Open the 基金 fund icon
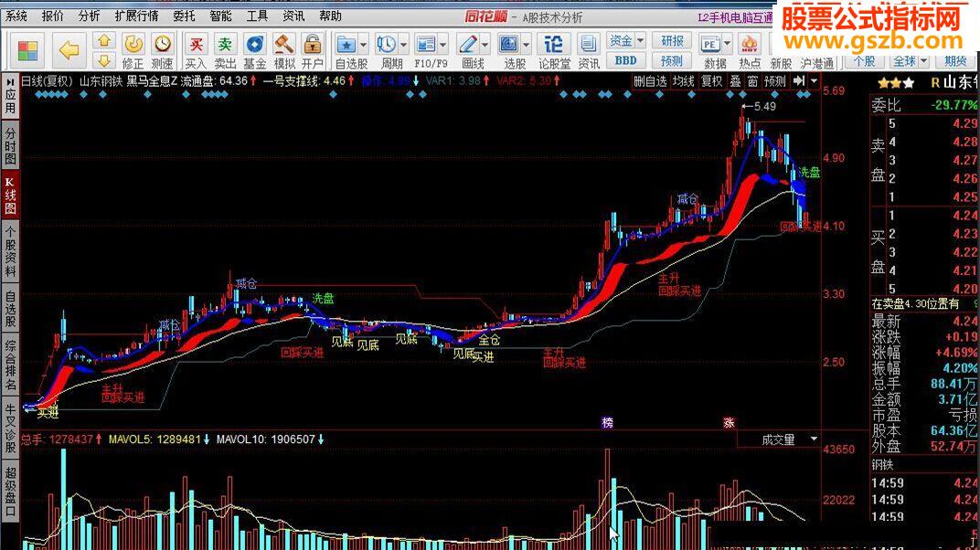Image resolution: width=980 pixels, height=550 pixels. tap(254, 45)
